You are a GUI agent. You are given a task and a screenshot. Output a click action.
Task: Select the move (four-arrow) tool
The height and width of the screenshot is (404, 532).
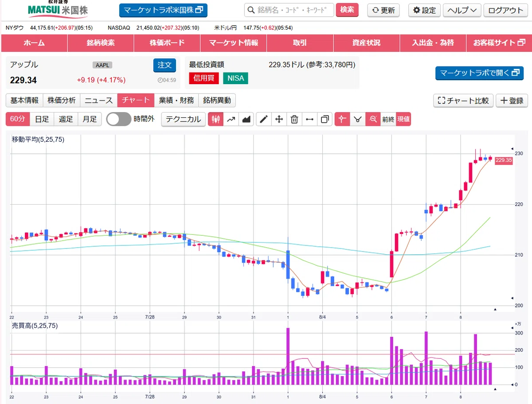tap(279, 119)
